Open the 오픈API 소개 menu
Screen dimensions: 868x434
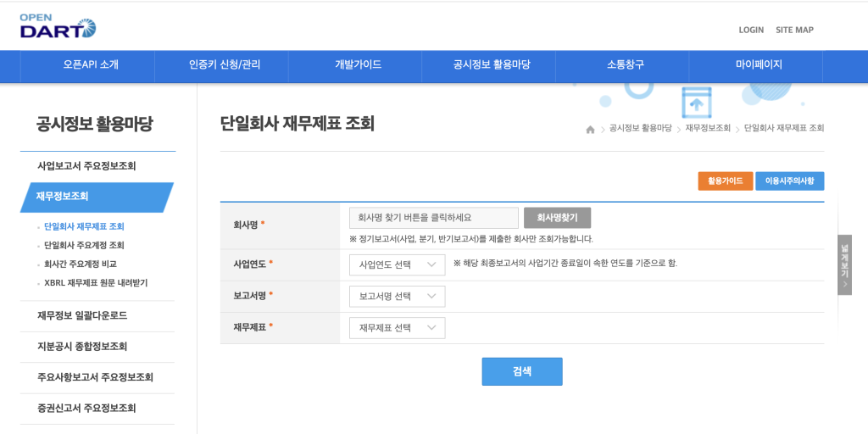point(91,64)
